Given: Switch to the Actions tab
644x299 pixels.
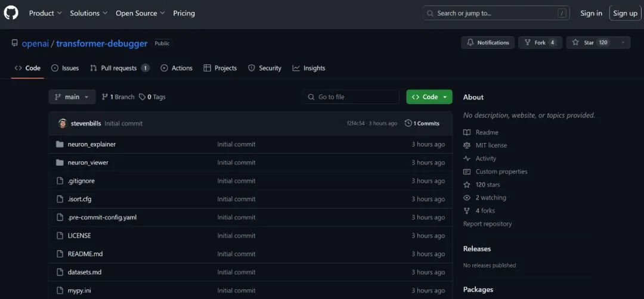Looking at the screenshot, I should [176, 68].
